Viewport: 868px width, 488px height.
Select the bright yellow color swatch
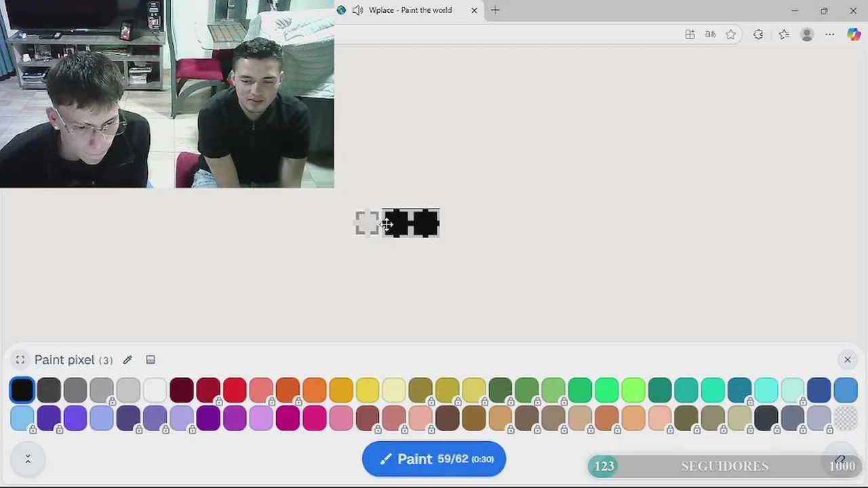pos(368,390)
